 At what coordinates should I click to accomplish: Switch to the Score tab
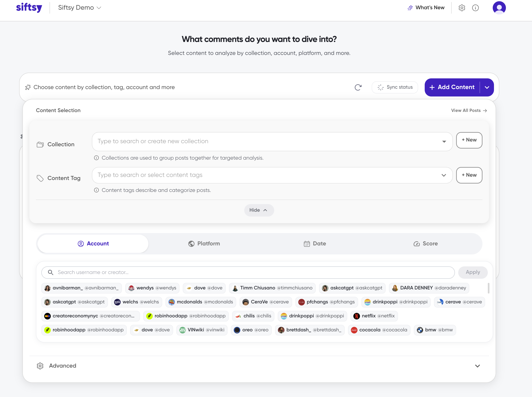click(425, 244)
